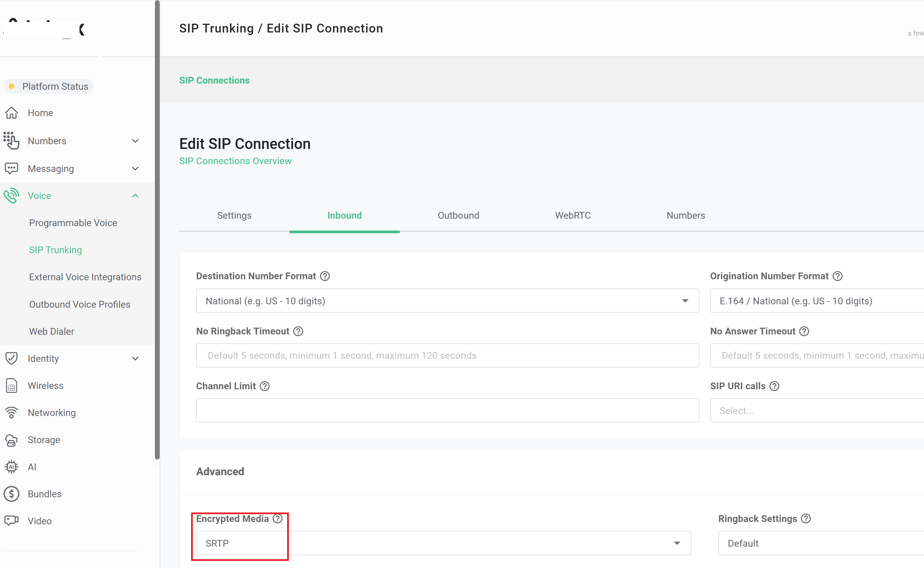Expand the Identity sidebar menu chevron
The width and height of the screenshot is (924, 568).
pyautogui.click(x=136, y=358)
